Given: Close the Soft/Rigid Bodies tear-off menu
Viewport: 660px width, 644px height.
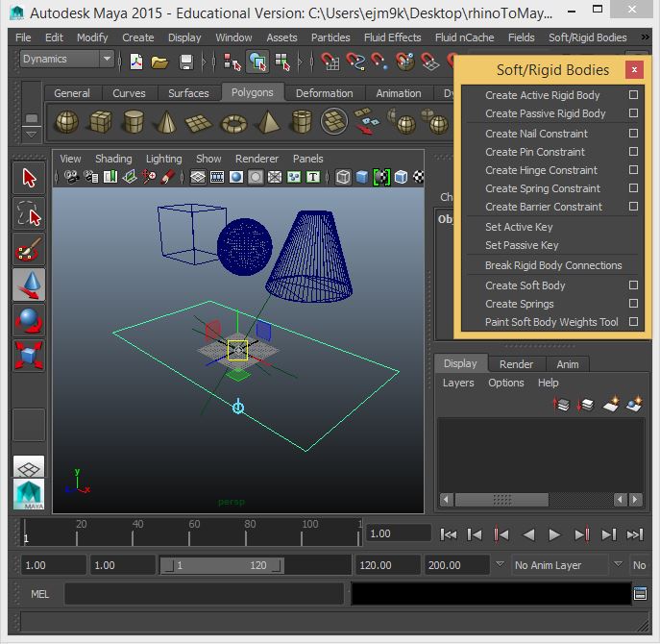Looking at the screenshot, I should click(x=634, y=69).
